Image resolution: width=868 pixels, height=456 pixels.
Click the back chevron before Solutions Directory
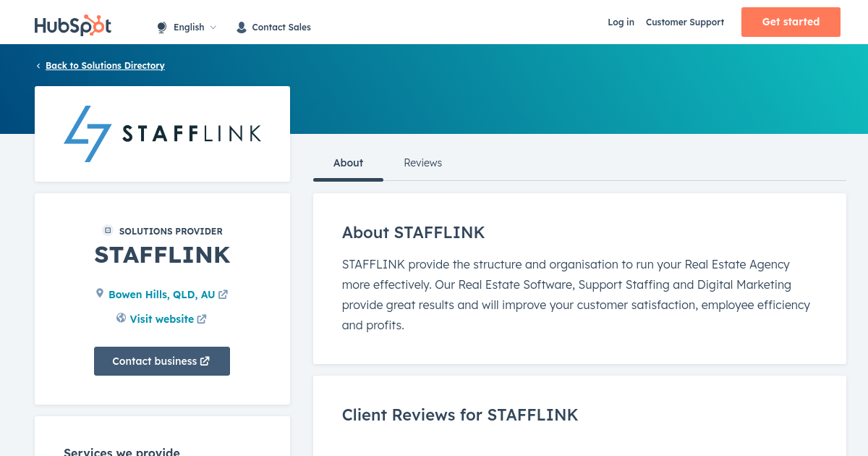click(38, 66)
